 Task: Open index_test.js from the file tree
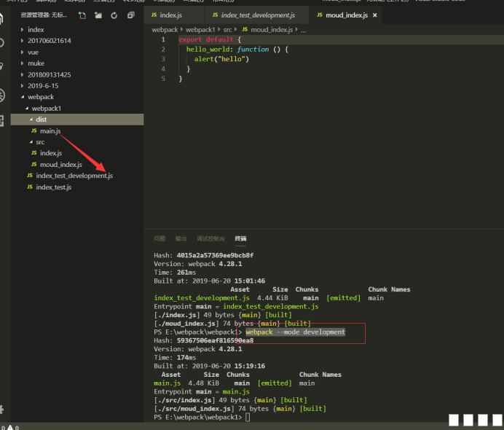(53, 187)
